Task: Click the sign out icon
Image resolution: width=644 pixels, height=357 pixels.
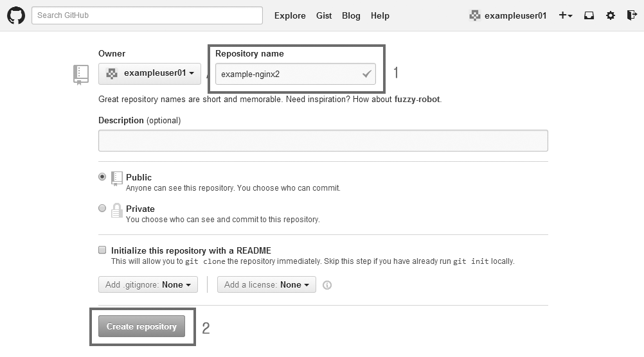Action: tap(631, 15)
